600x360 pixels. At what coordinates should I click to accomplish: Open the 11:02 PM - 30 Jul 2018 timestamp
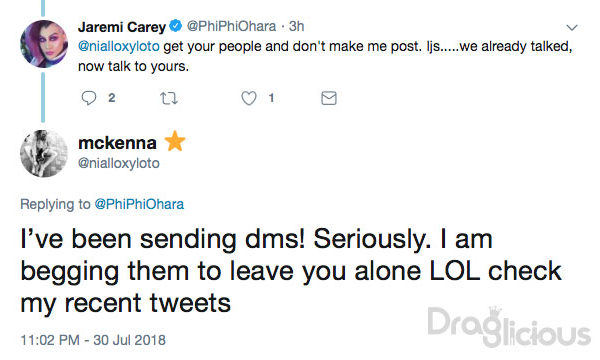pyautogui.click(x=93, y=340)
